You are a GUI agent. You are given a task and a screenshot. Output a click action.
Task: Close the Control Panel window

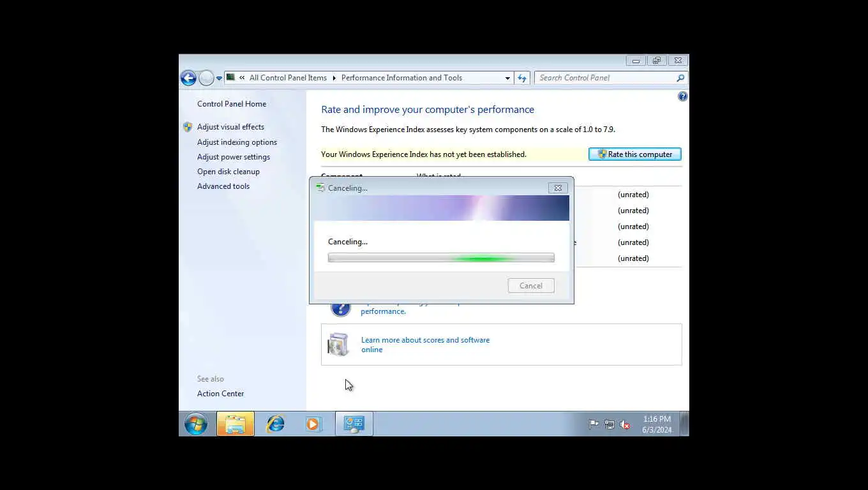pos(678,61)
